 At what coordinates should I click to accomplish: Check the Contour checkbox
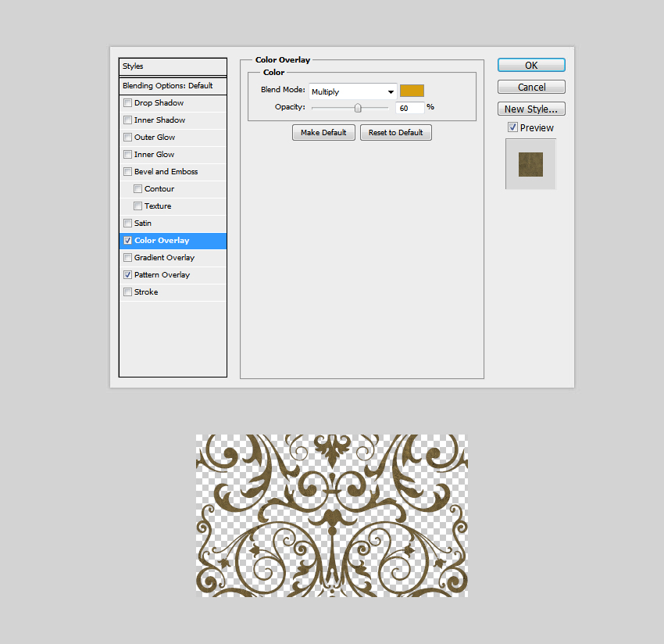pos(137,188)
